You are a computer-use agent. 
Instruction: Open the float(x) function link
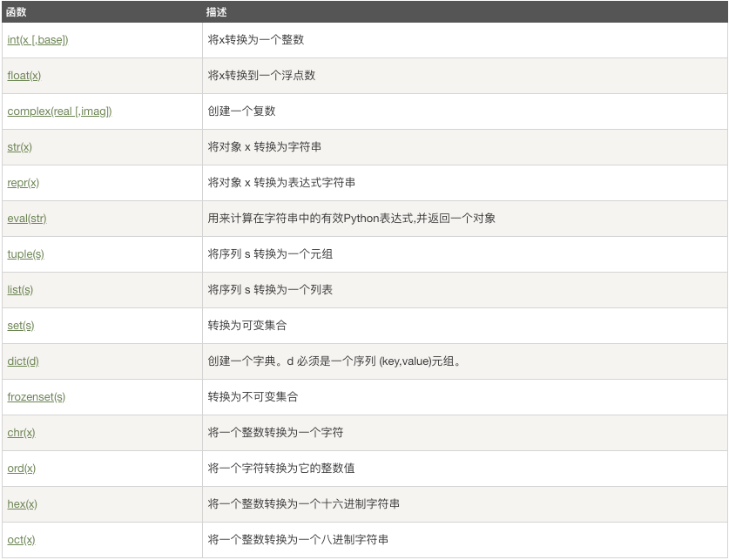tap(24, 76)
